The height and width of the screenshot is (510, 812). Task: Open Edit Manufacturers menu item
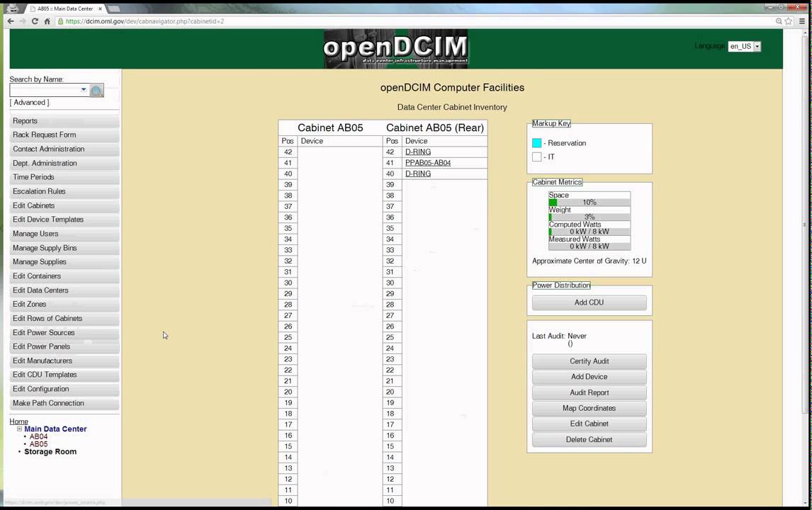click(x=64, y=361)
